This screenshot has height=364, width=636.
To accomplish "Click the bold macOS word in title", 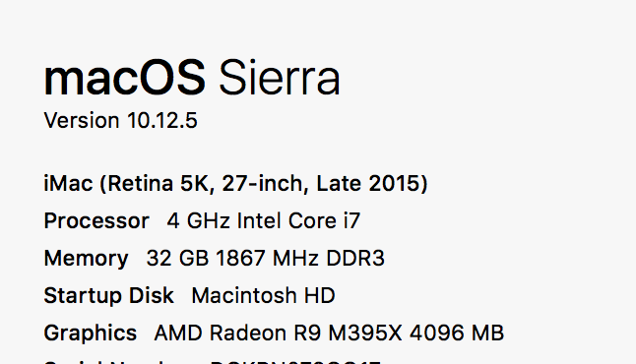I will [x=124, y=78].
